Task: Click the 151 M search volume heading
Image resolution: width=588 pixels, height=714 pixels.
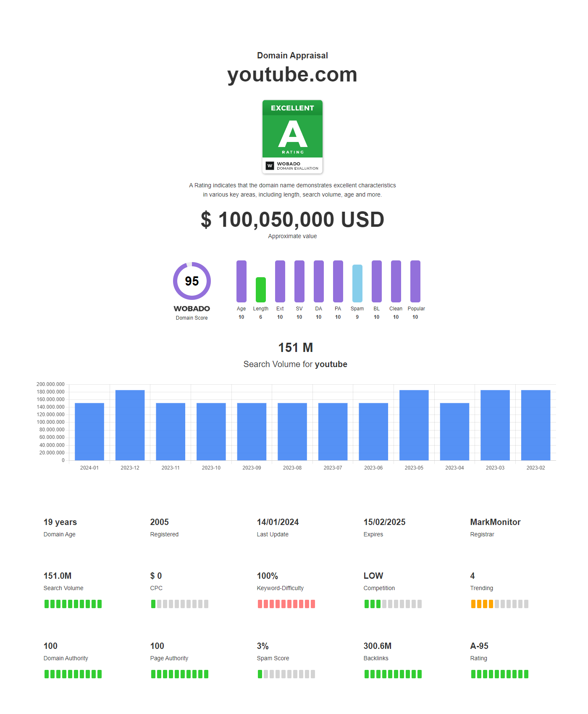Action: (x=296, y=348)
